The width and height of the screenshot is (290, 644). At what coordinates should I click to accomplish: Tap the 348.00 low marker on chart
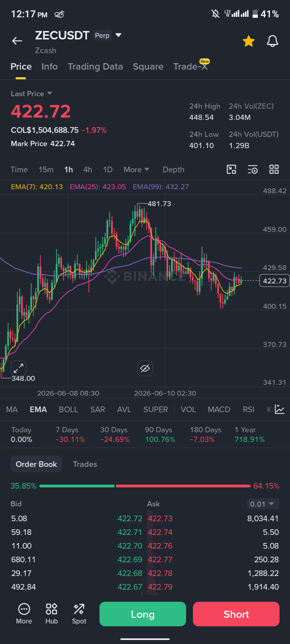point(23,378)
